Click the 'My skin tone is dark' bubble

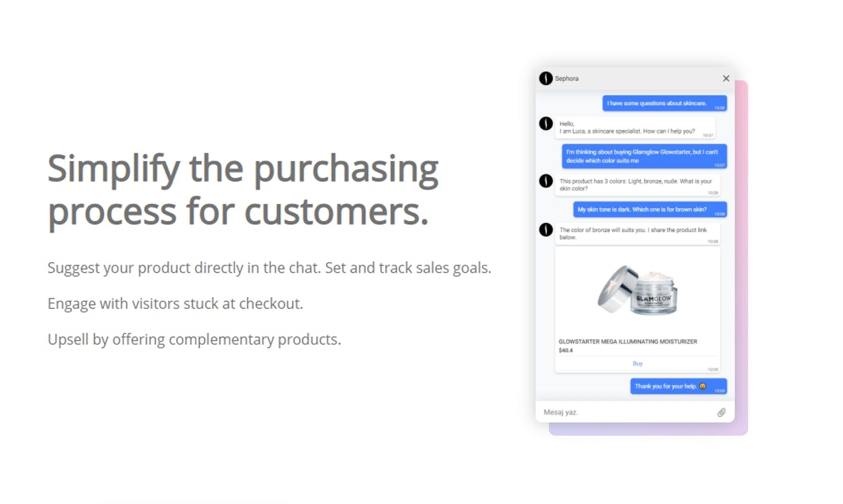point(650,210)
